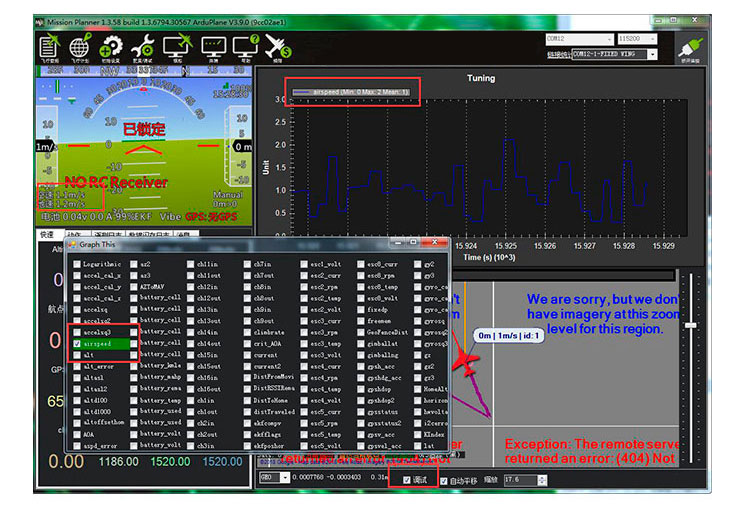Open the Help icon in toolbar
The image size is (750, 509).
(x=247, y=47)
